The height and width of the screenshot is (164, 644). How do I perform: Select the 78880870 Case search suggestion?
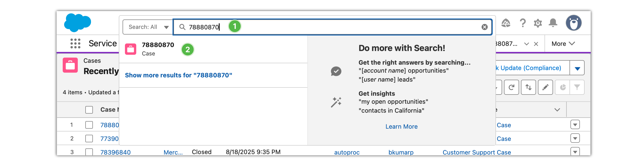158,49
